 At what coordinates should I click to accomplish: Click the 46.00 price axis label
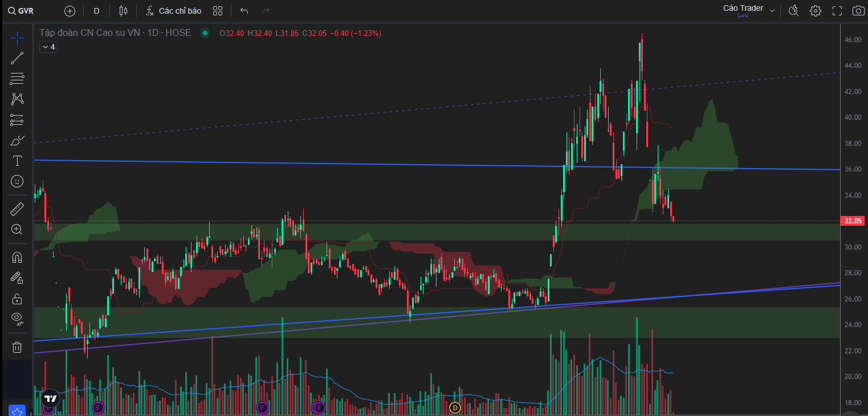(853, 40)
